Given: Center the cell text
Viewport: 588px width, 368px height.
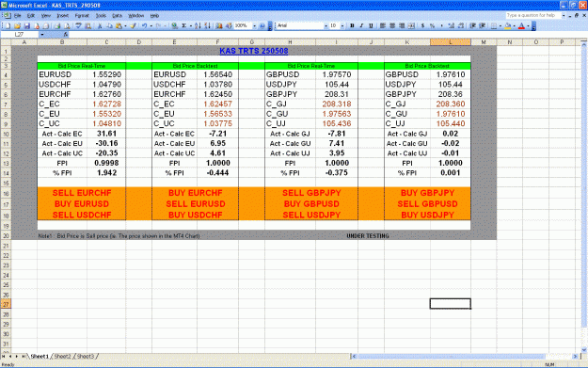Looking at the screenshot, I should click(392, 26).
